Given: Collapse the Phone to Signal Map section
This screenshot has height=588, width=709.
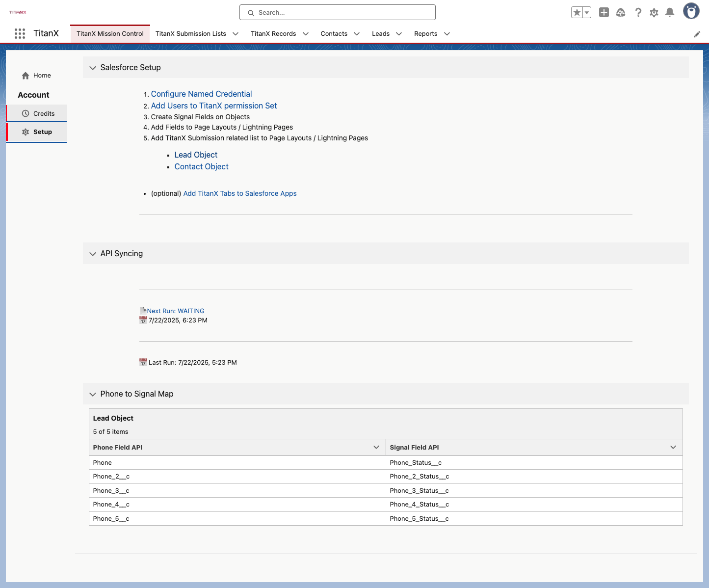Looking at the screenshot, I should coord(93,394).
